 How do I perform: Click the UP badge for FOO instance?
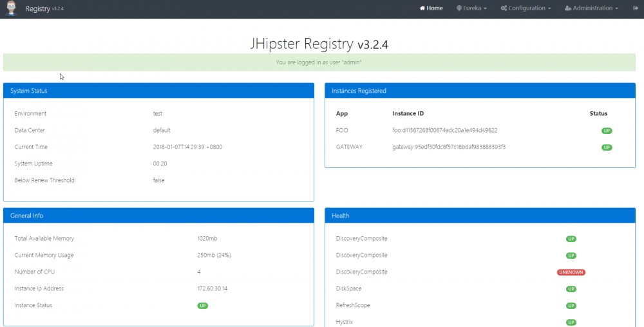pos(607,131)
